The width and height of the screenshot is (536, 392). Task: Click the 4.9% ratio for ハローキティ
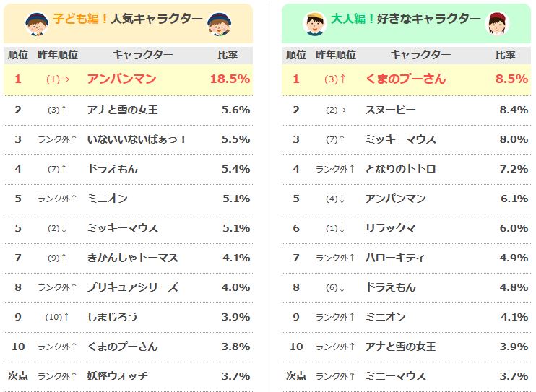514,258
